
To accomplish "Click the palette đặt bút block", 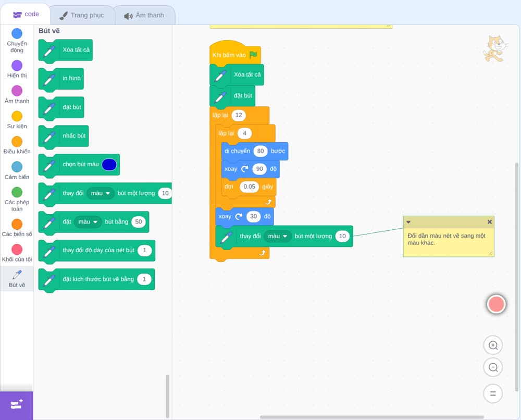I will 61,107.
